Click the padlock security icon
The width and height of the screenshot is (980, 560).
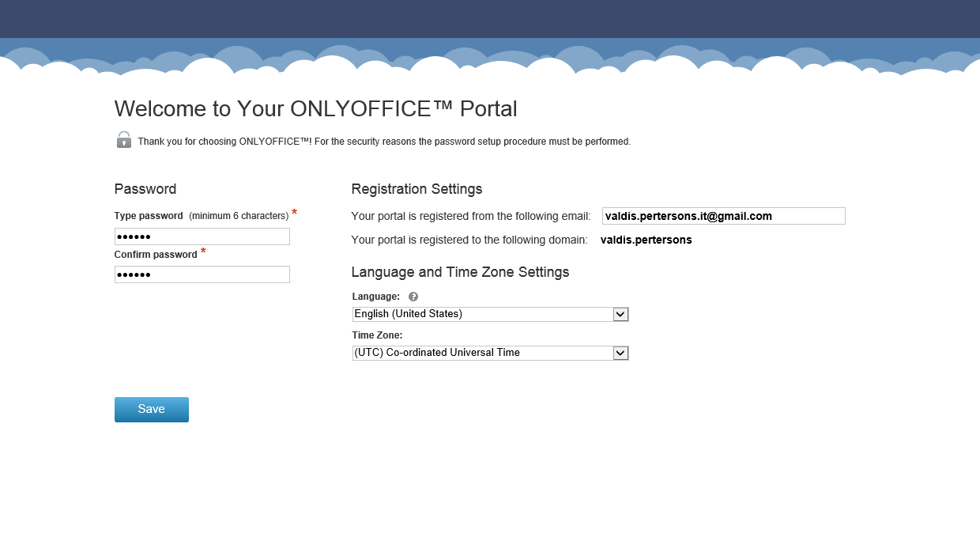pos(124,140)
